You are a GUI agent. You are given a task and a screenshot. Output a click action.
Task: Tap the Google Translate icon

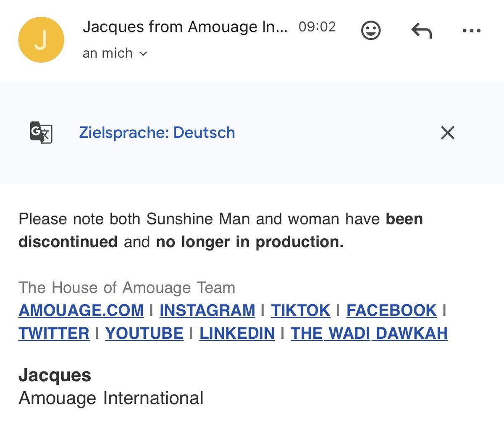point(41,132)
